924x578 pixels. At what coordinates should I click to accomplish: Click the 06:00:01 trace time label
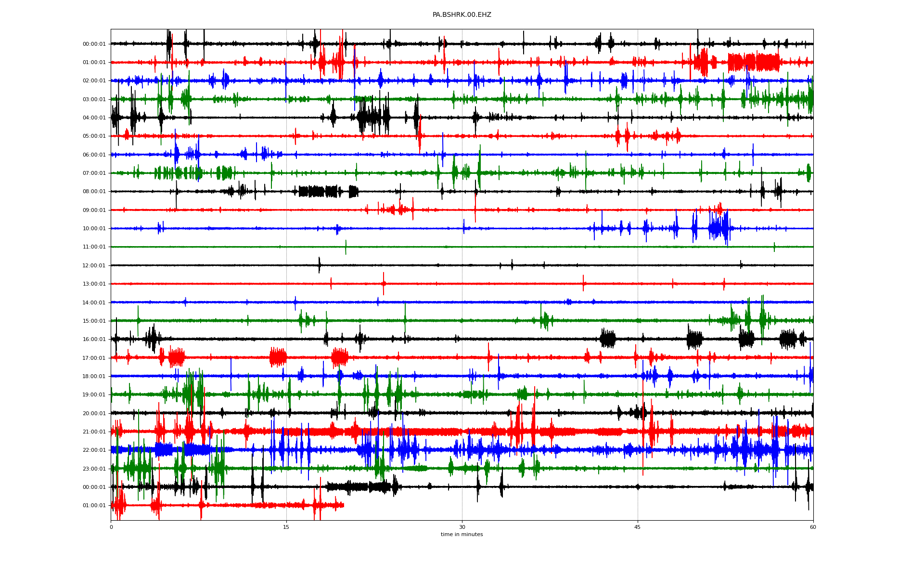click(94, 155)
